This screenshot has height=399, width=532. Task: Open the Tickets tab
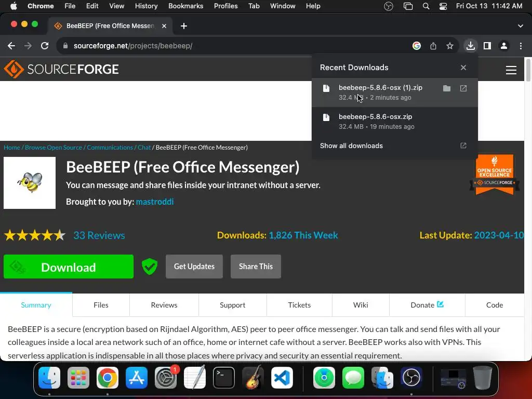pos(299,305)
